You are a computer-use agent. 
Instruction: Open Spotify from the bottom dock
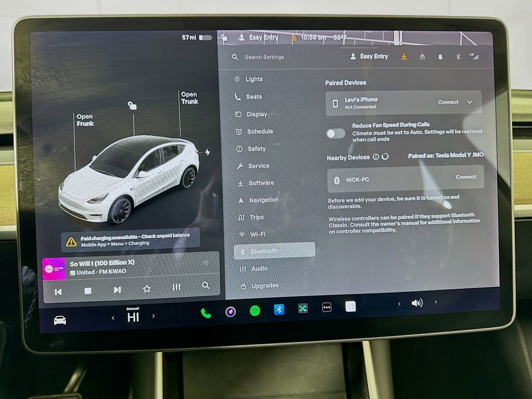255,309
